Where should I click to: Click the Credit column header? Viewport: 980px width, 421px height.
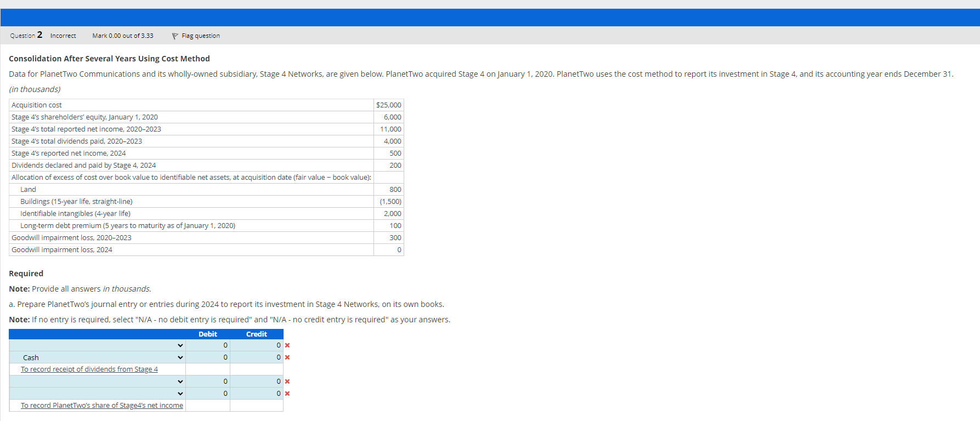(x=257, y=334)
